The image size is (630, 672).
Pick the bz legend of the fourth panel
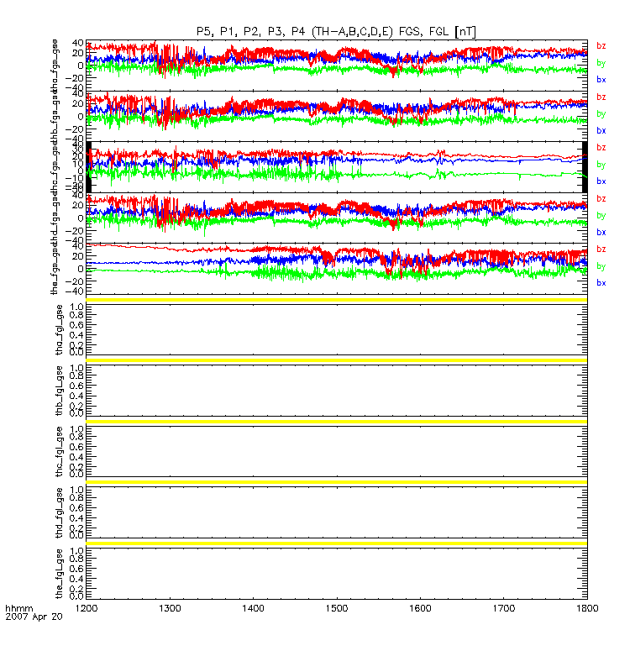click(601, 199)
